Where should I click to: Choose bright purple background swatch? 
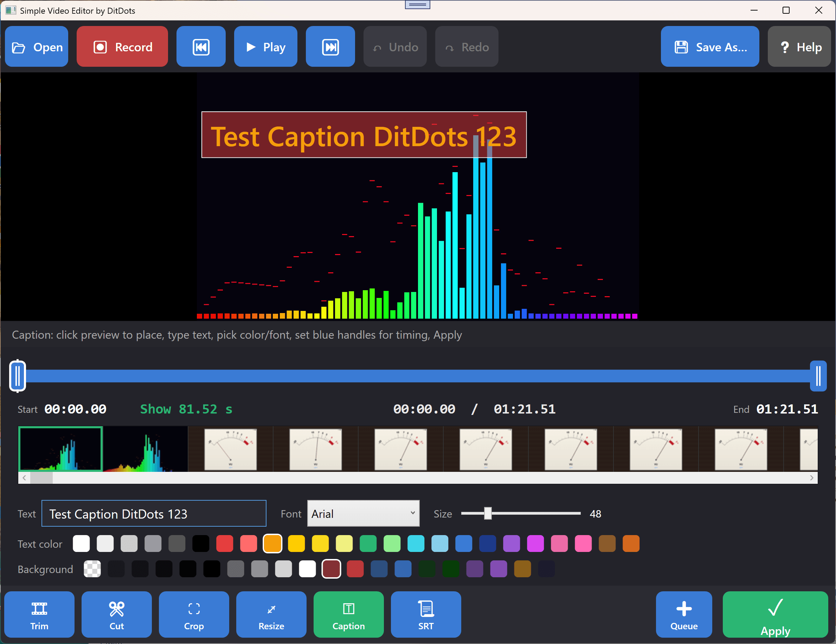point(499,569)
